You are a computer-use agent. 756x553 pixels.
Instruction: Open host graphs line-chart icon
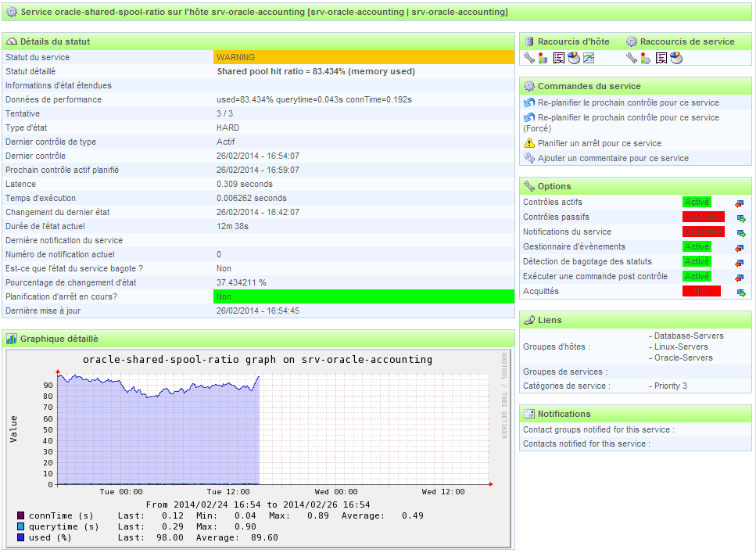tap(589, 59)
